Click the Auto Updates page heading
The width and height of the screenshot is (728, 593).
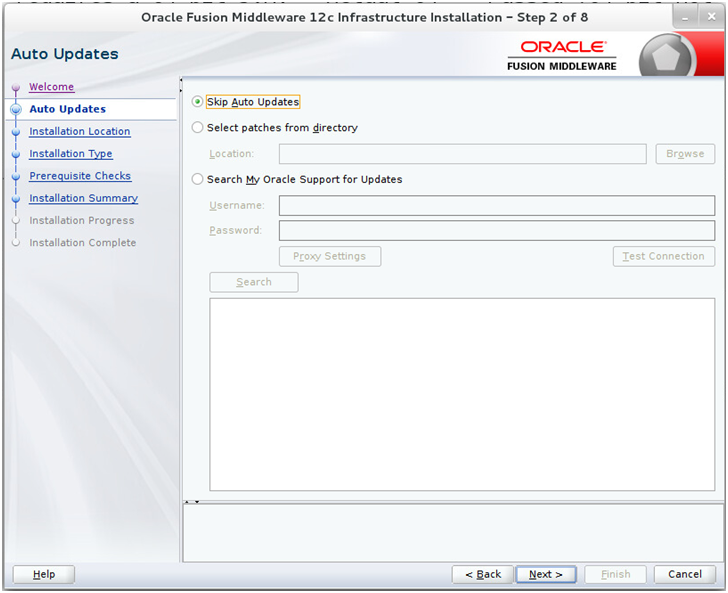[65, 54]
